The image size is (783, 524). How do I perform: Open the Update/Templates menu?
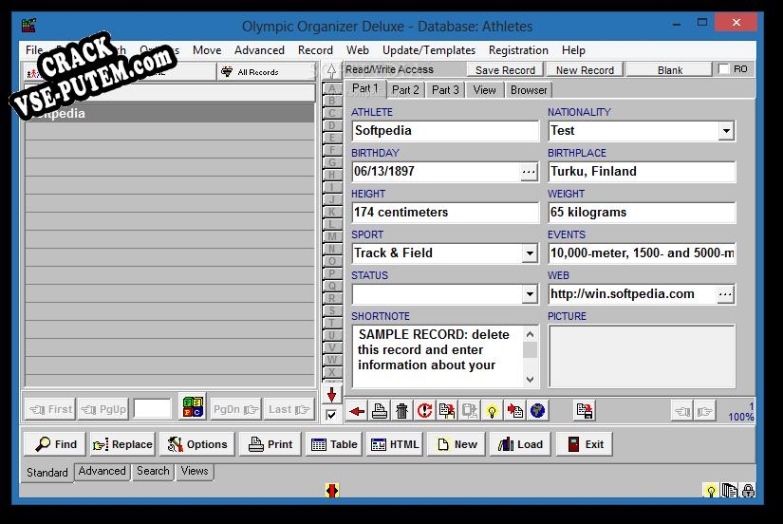click(x=428, y=50)
